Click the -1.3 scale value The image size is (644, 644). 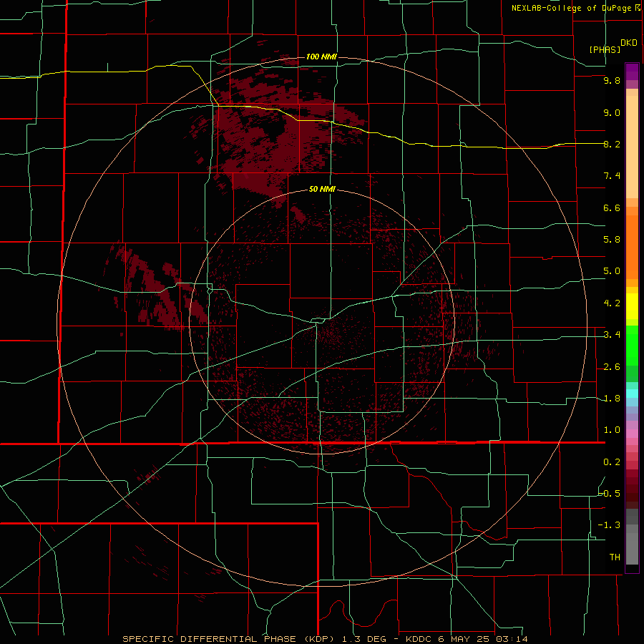click(609, 525)
